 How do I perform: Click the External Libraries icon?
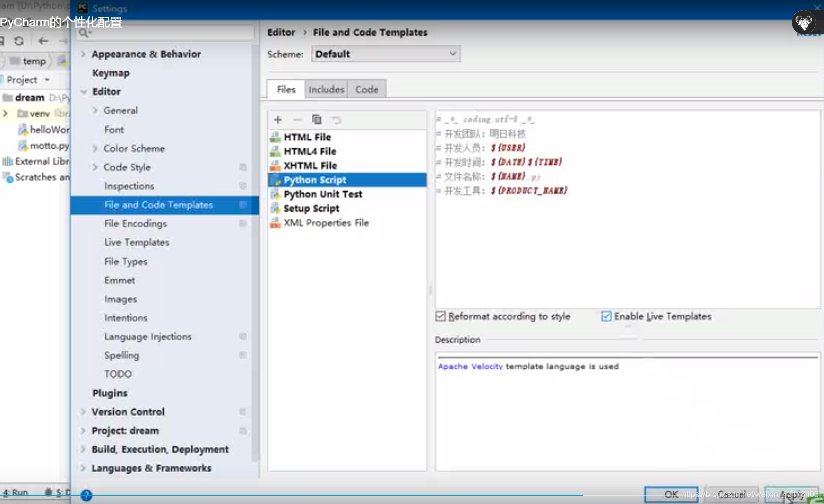[8, 161]
